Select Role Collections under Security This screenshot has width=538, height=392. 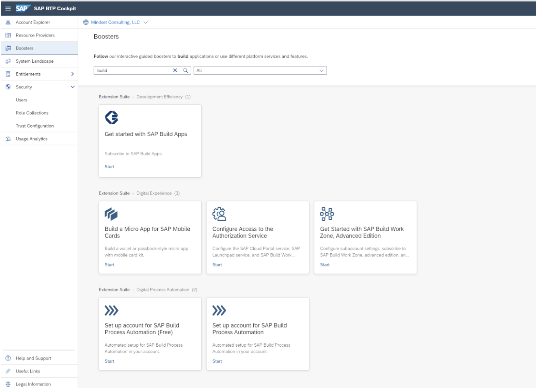(32, 113)
